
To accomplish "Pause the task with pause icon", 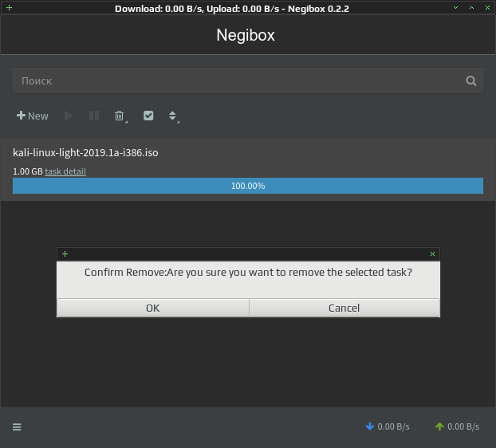I will (94, 116).
